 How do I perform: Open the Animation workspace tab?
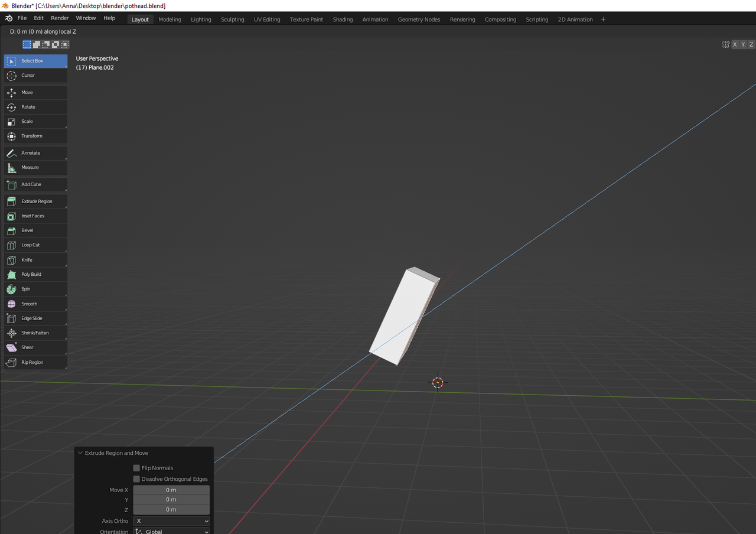[x=376, y=19]
